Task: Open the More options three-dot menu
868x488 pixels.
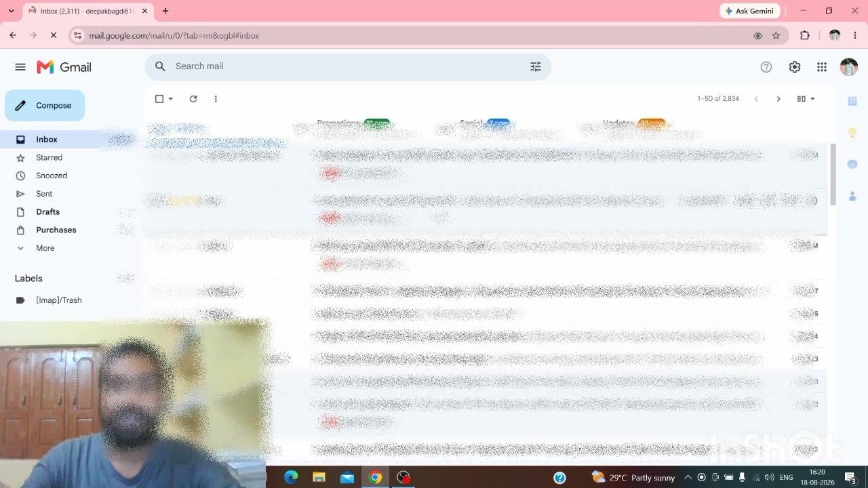Action: coord(216,99)
